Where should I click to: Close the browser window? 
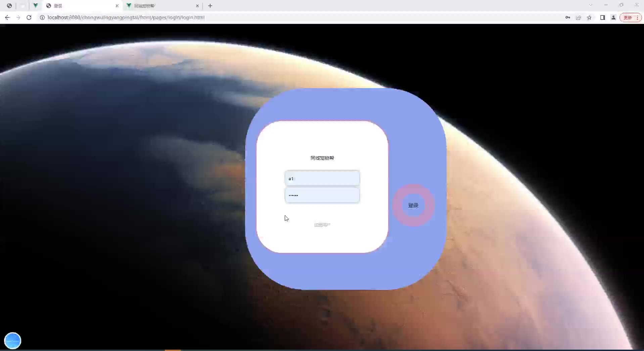(x=637, y=5)
